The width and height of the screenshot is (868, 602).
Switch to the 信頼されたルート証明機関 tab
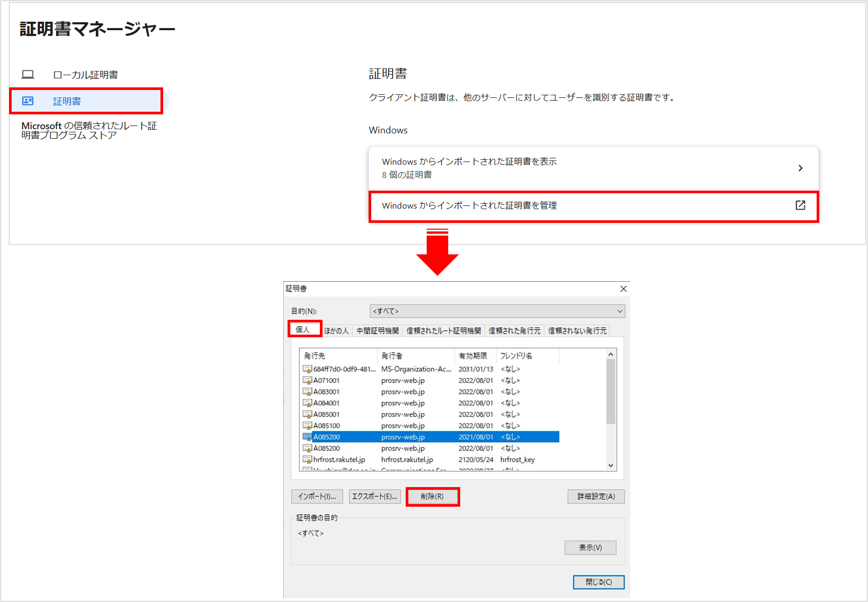(x=443, y=331)
